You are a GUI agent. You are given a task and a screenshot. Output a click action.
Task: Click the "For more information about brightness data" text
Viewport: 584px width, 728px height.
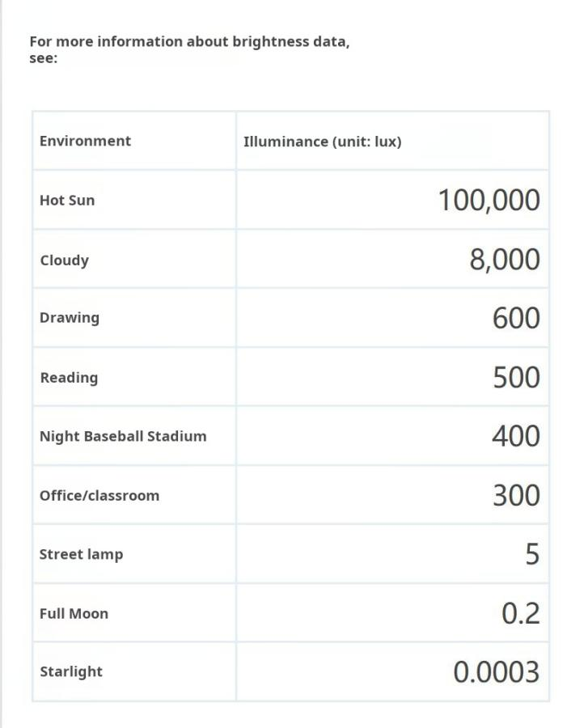coord(189,42)
